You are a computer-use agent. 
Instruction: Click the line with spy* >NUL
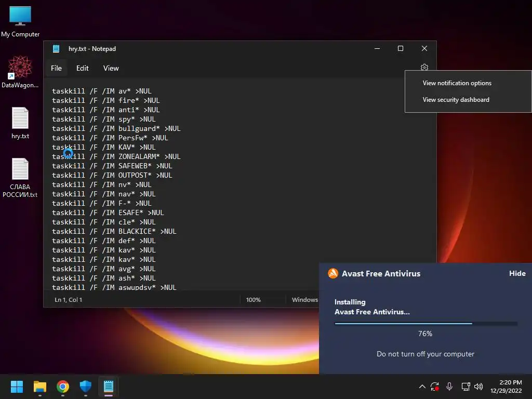click(104, 119)
